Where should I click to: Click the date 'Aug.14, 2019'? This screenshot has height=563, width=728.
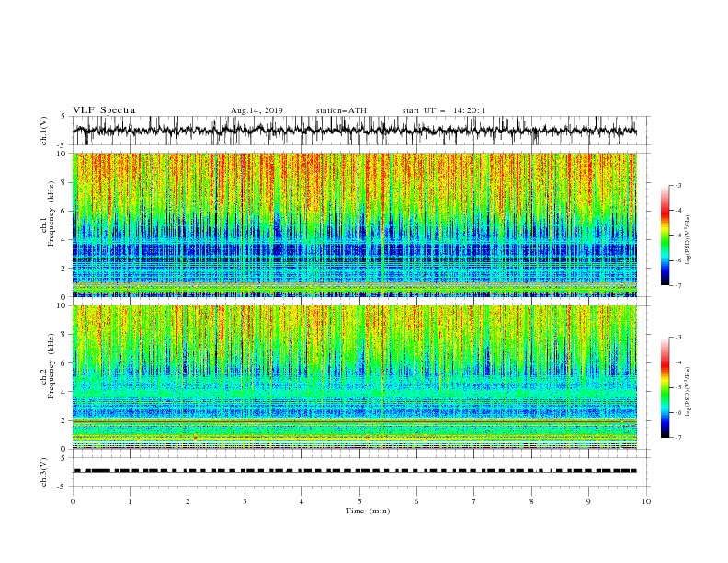click(256, 110)
